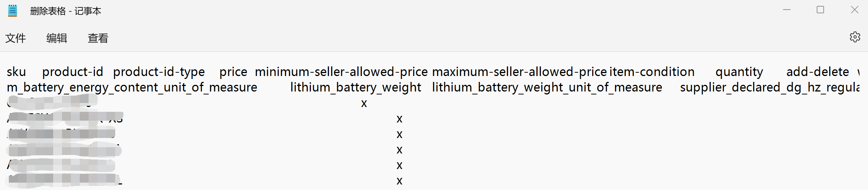Open the 文件 menu

pos(16,38)
